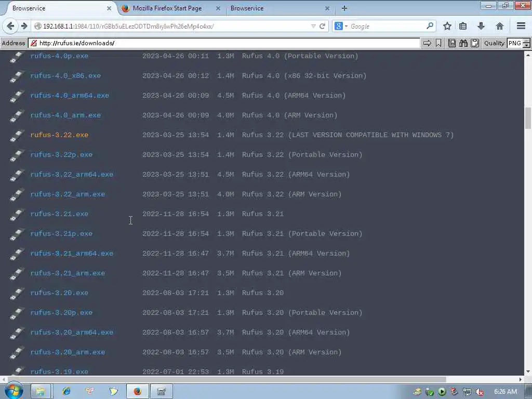This screenshot has width=532, height=399.
Task: Click the scroll right arrow of horizontal scrollbar
Action: (521, 379)
